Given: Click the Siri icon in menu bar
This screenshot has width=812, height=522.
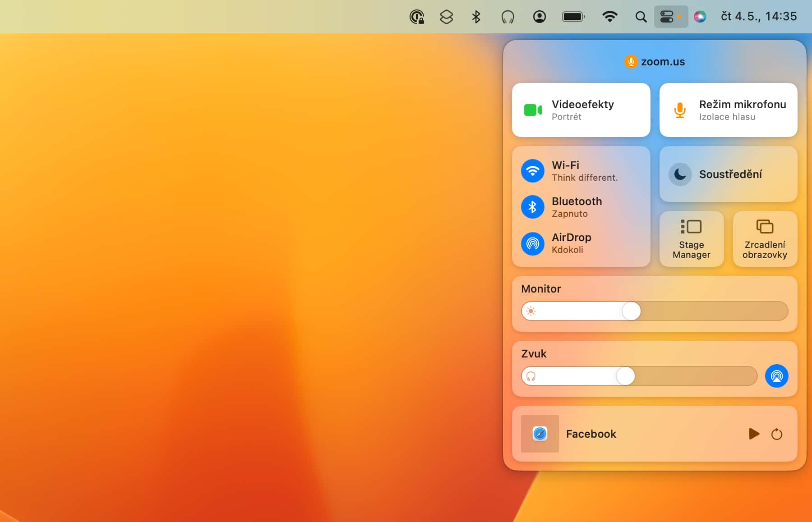Looking at the screenshot, I should pos(700,17).
